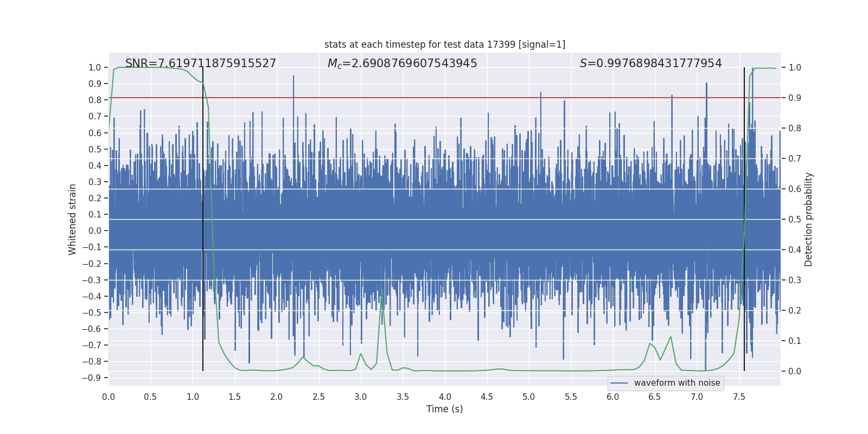Click the green curve bump near 6.7 seconds
Image resolution: width=868 pixels, height=434 pixels.
[671, 337]
